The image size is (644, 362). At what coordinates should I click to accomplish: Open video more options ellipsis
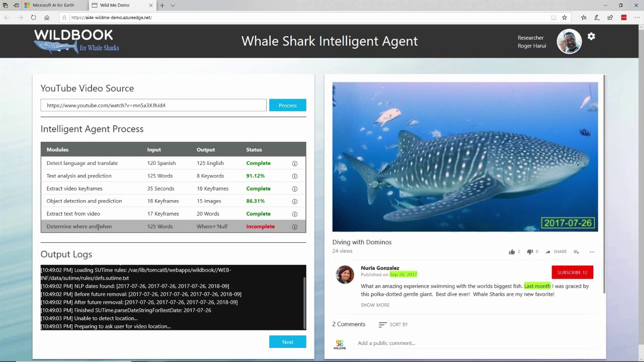coord(592,252)
